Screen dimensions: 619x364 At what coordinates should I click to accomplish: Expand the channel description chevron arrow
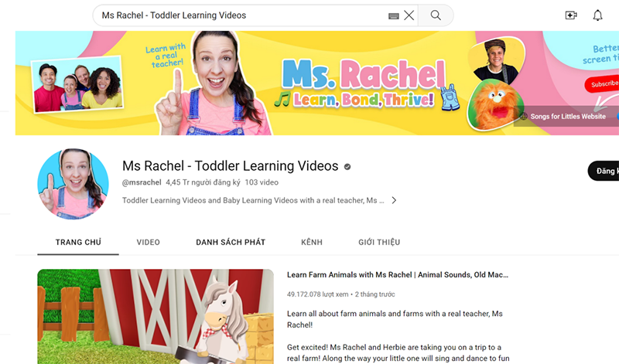[394, 200]
